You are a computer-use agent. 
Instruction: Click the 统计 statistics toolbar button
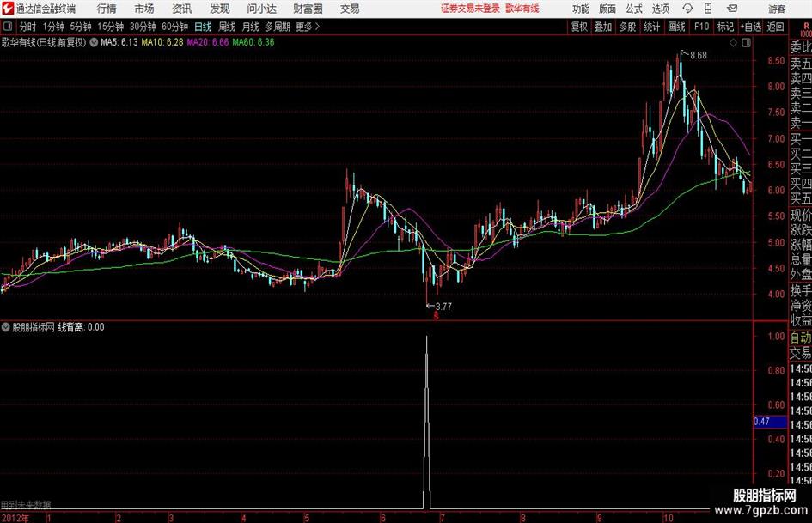[651, 27]
